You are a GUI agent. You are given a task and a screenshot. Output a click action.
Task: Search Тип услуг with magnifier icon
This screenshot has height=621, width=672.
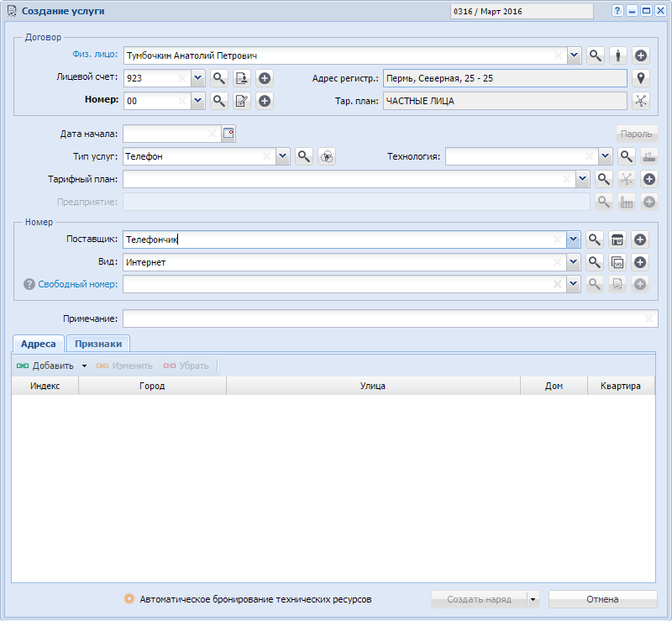[x=304, y=156]
